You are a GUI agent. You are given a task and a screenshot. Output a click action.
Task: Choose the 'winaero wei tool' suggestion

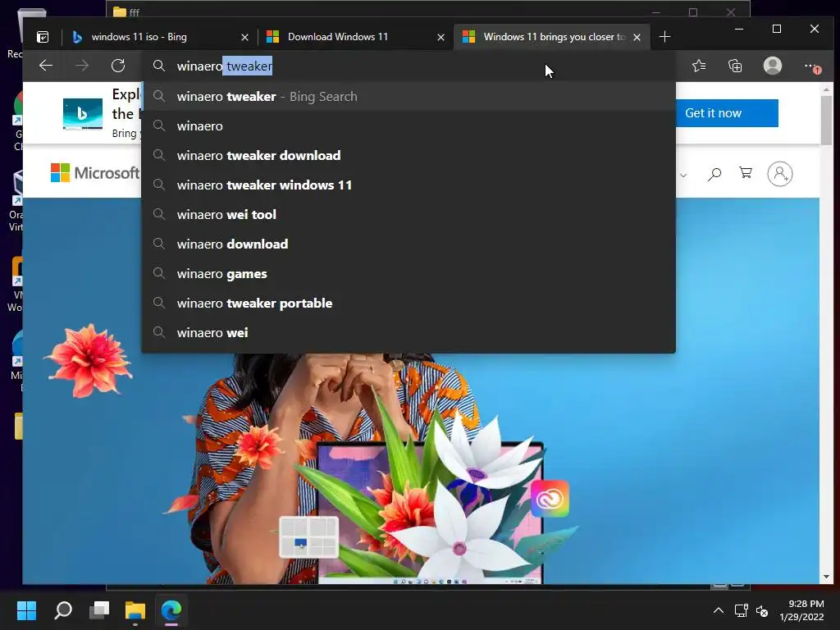coord(409,214)
